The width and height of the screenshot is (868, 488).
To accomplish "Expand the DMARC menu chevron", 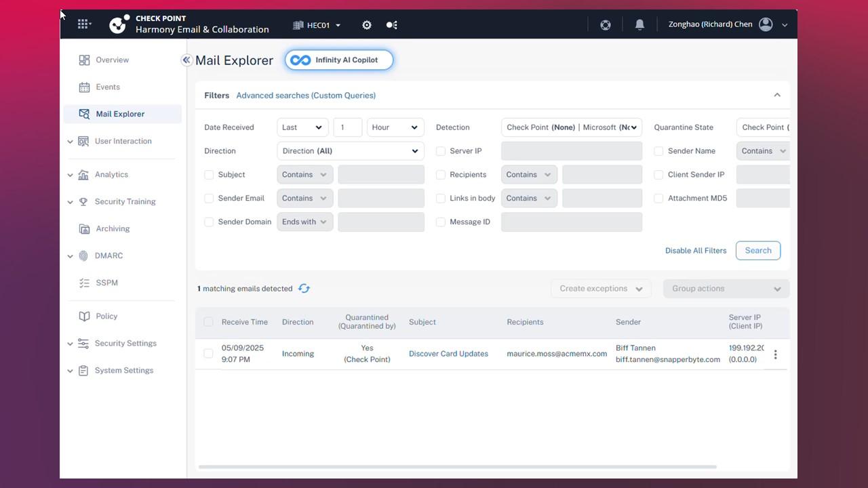I will 70,256.
